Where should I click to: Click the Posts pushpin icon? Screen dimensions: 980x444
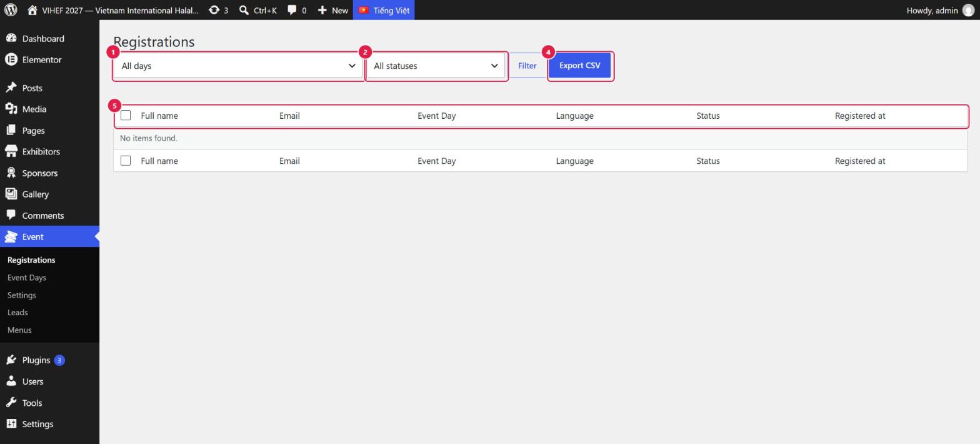11,88
